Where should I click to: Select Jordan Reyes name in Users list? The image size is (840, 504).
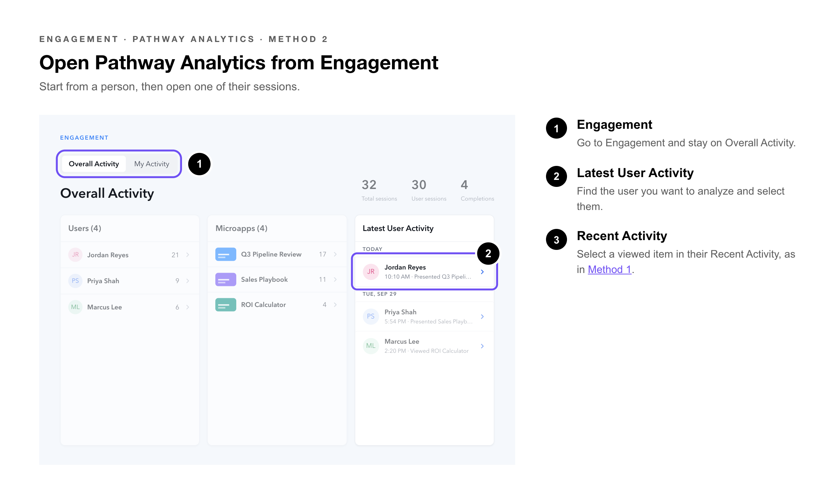point(108,255)
